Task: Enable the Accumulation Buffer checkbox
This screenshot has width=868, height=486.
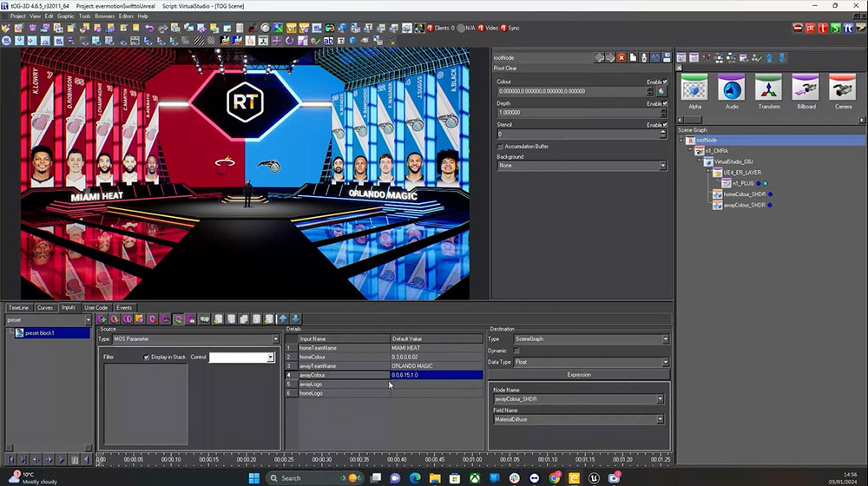Action: pos(500,147)
